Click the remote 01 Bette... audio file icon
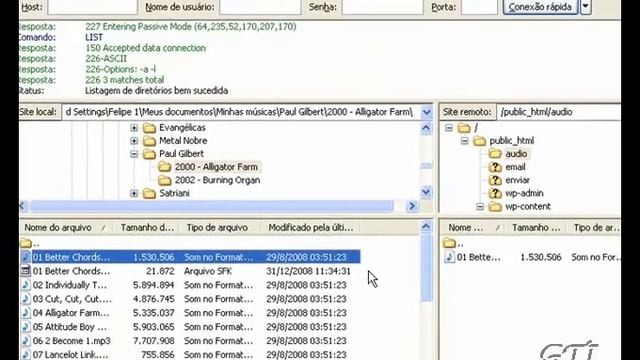 pyautogui.click(x=449, y=257)
